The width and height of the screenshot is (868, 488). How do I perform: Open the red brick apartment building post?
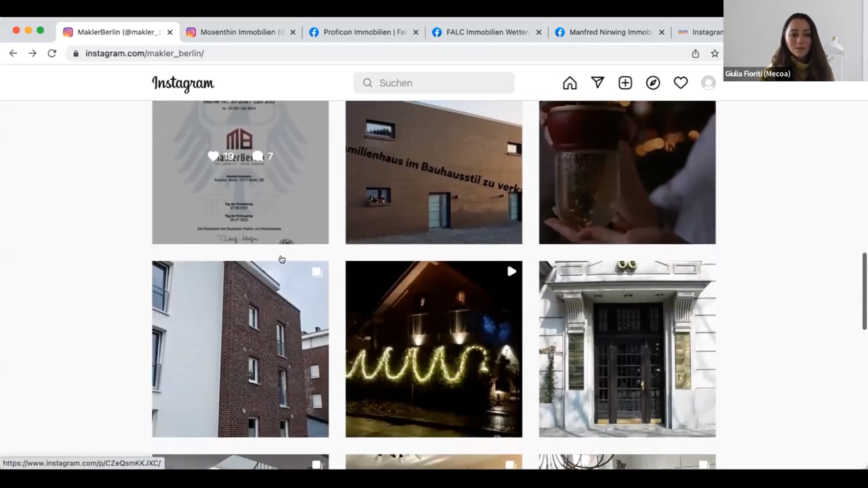tap(240, 349)
